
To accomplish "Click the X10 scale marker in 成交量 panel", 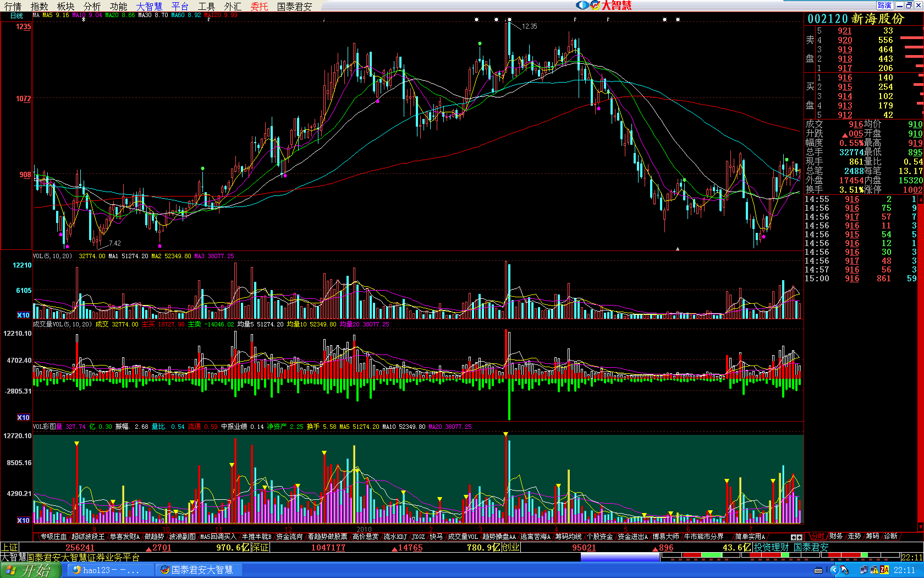I will tap(23, 418).
